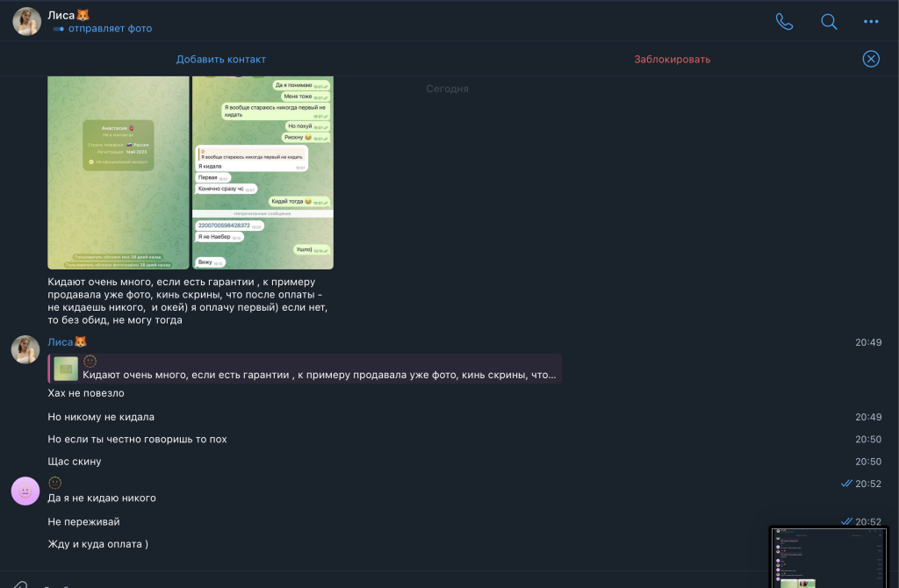
Task: Open the three-dot more options menu
Action: click(871, 22)
